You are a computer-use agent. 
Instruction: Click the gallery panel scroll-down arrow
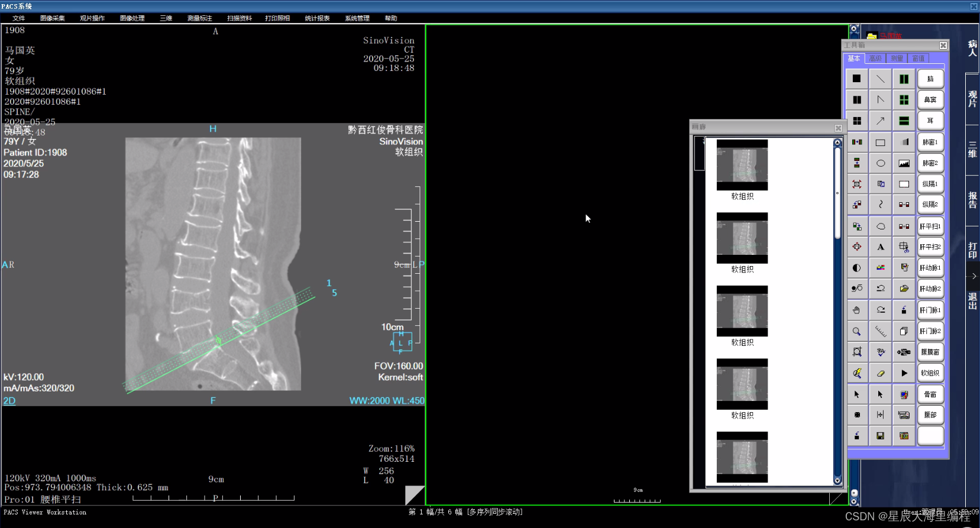837,480
